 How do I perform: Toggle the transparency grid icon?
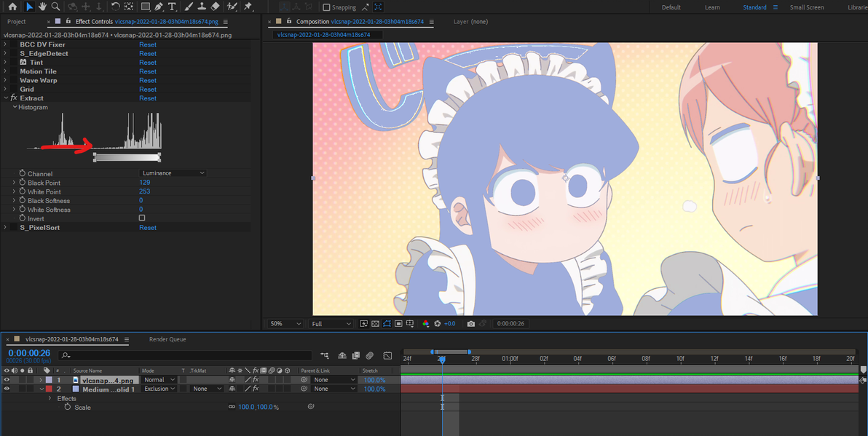pos(375,324)
